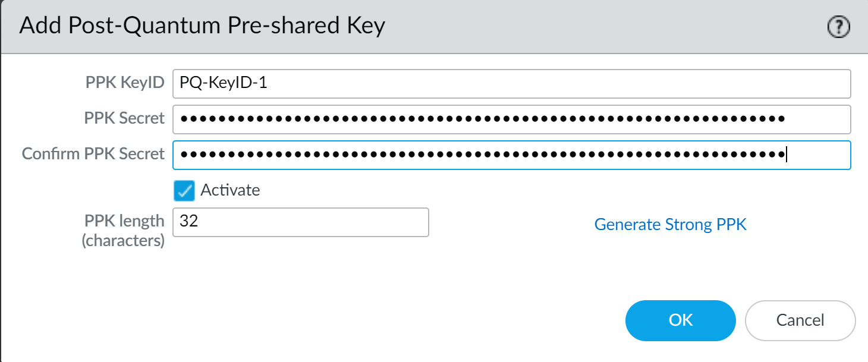Screen dimensions: 868x362
Task: Open the help icon in dialog header
Action: click(838, 27)
